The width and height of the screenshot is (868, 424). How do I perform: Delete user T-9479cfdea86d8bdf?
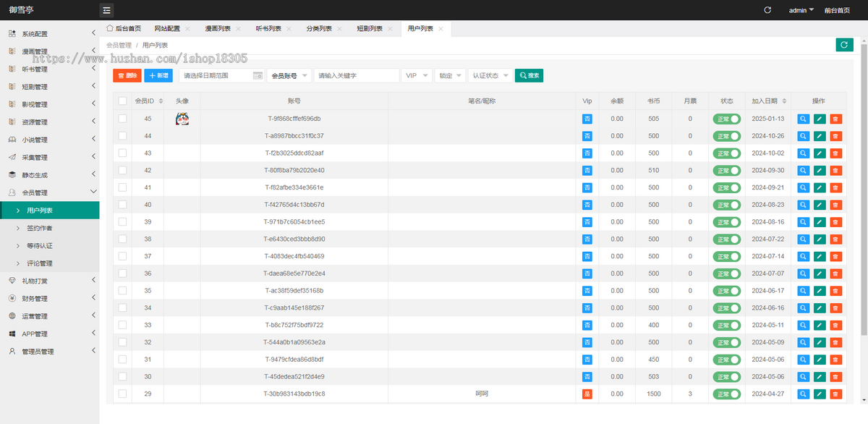(835, 360)
